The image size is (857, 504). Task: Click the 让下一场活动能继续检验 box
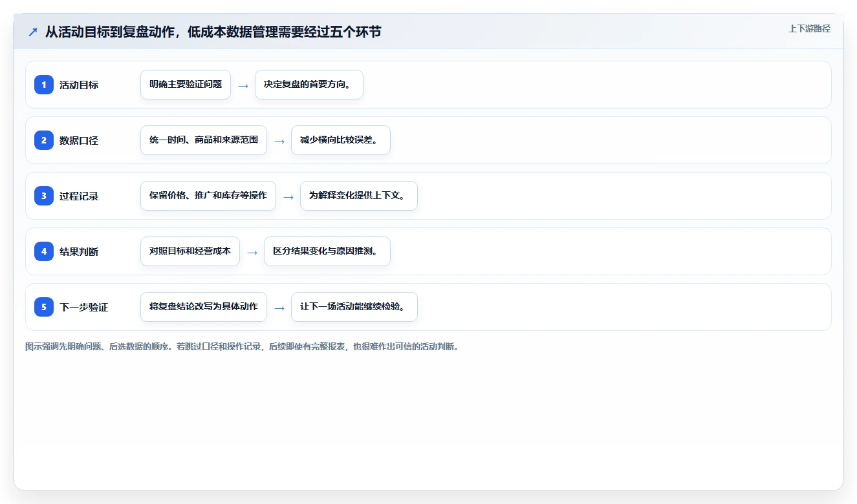click(354, 307)
